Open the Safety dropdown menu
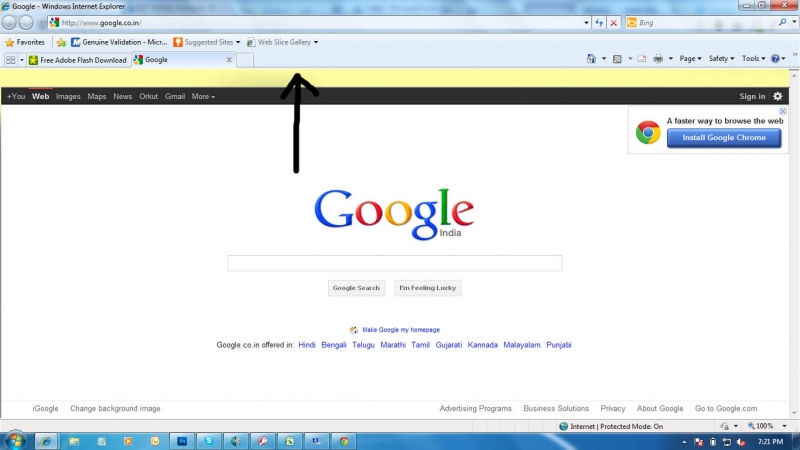 pos(721,59)
